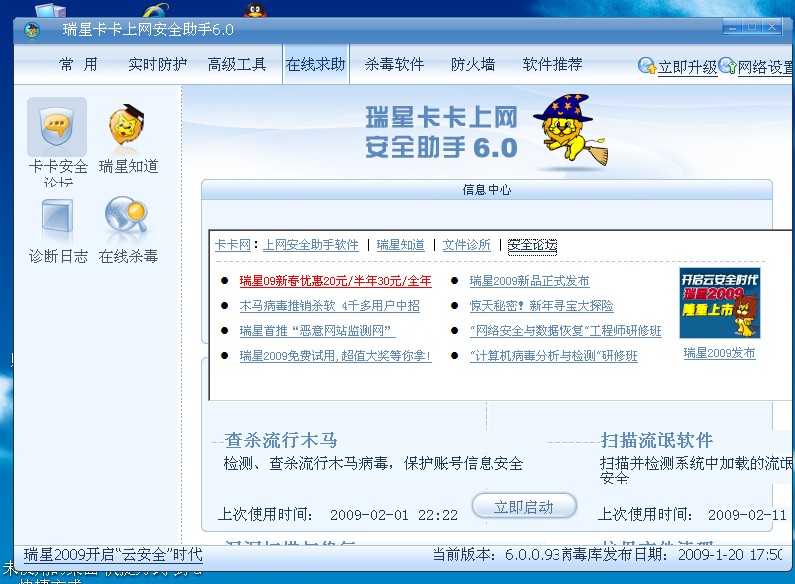This screenshot has height=584, width=795.
Task: Click the 查杀流行木马 heading
Action: click(x=281, y=440)
